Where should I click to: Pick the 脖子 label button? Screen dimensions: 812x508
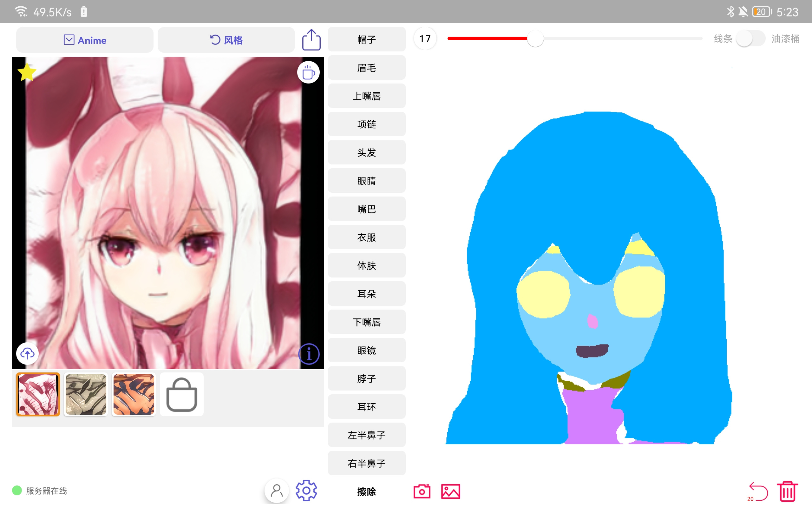(366, 378)
